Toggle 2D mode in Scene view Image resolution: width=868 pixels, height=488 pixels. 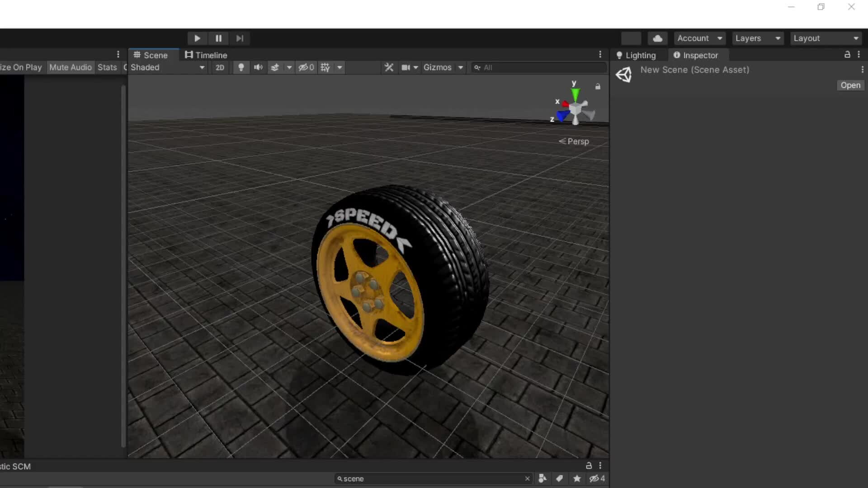tap(220, 67)
